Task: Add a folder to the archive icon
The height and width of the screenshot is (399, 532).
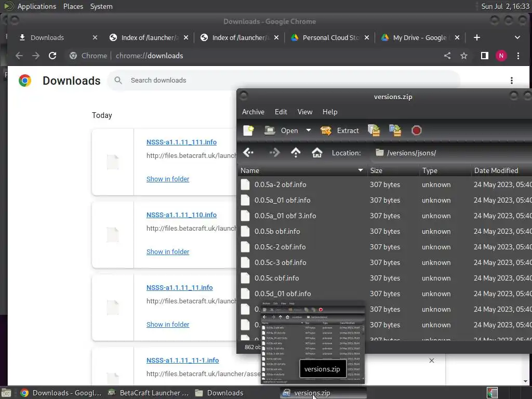Action: pos(395,130)
